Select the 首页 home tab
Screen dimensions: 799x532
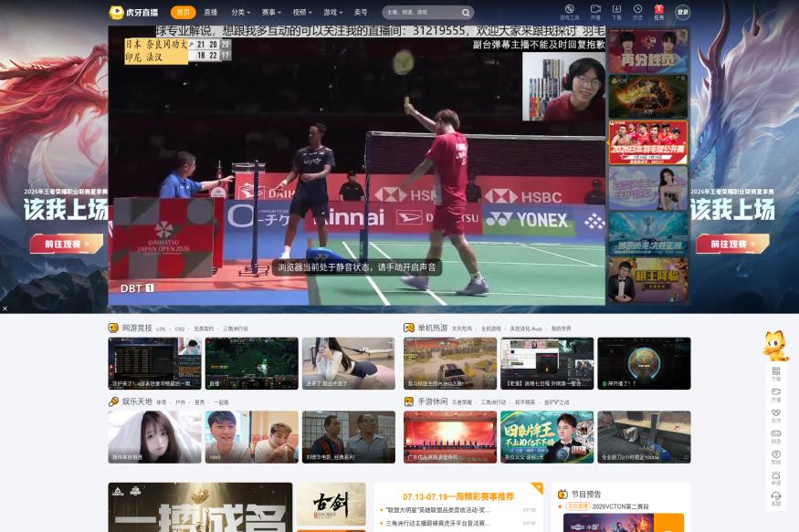click(183, 12)
